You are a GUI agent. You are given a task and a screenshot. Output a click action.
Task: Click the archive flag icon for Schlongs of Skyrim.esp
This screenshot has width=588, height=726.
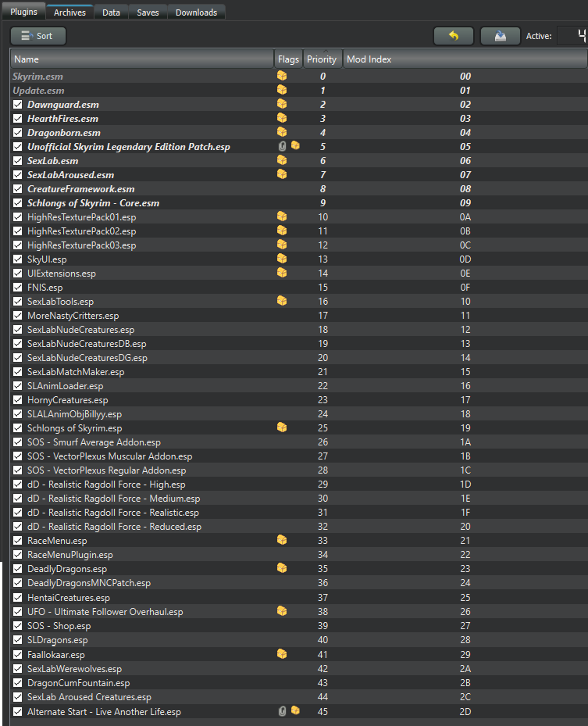click(282, 427)
